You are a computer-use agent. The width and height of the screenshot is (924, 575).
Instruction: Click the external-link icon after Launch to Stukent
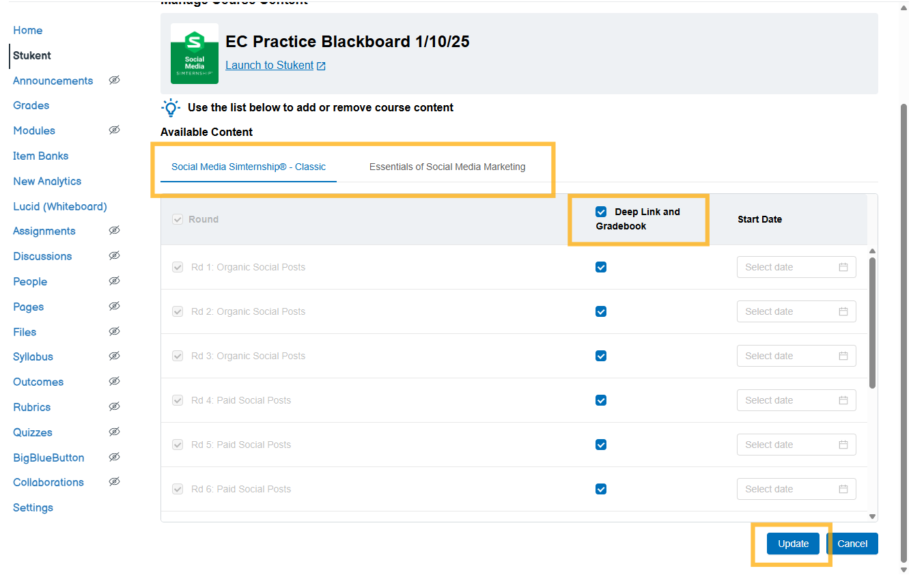tap(321, 66)
